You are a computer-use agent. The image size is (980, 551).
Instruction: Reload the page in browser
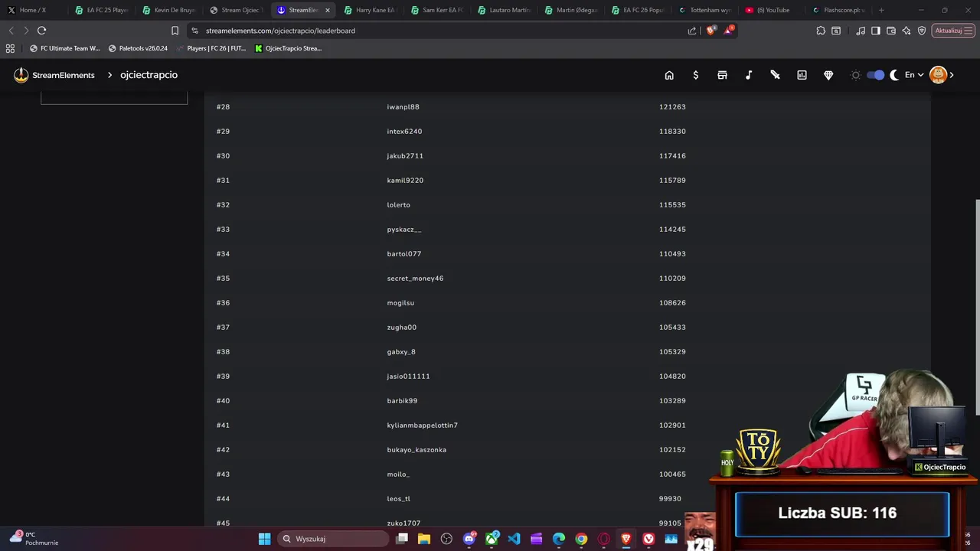41,31
